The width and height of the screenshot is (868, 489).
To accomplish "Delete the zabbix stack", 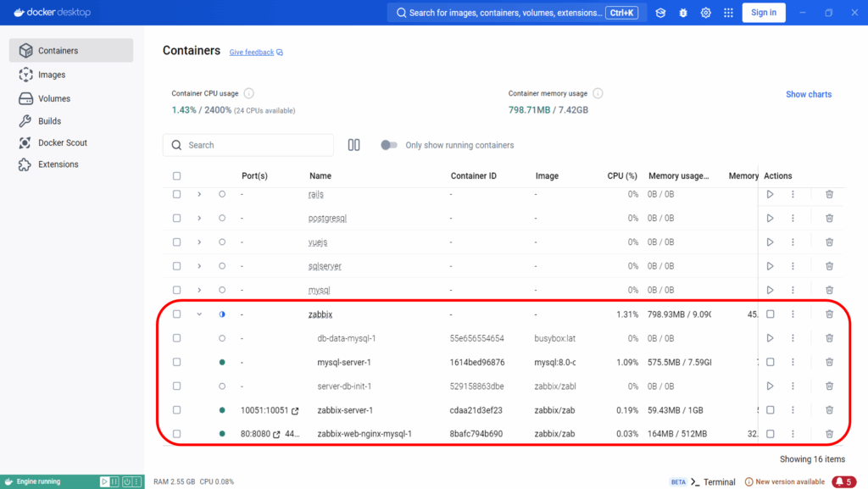I will (x=829, y=314).
